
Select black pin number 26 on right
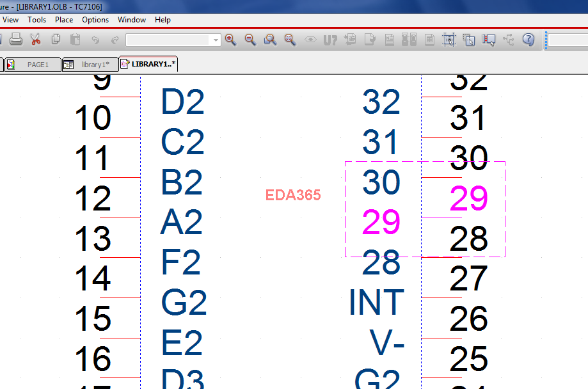(x=469, y=319)
